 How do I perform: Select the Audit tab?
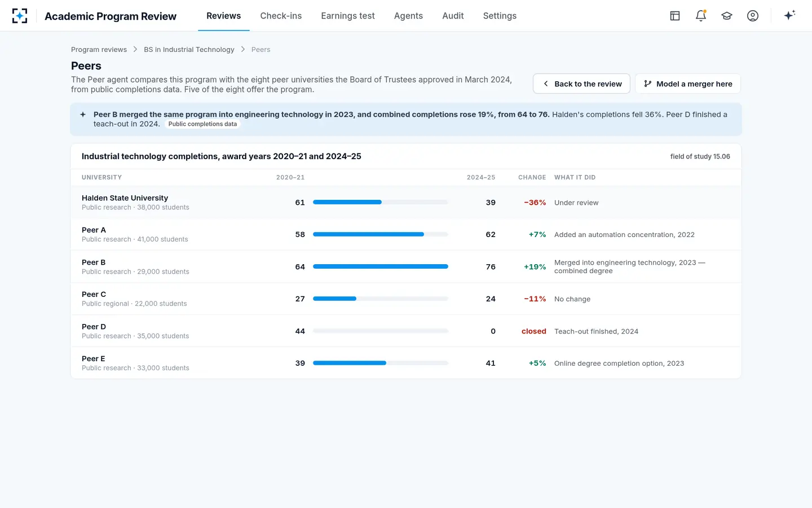coord(453,16)
